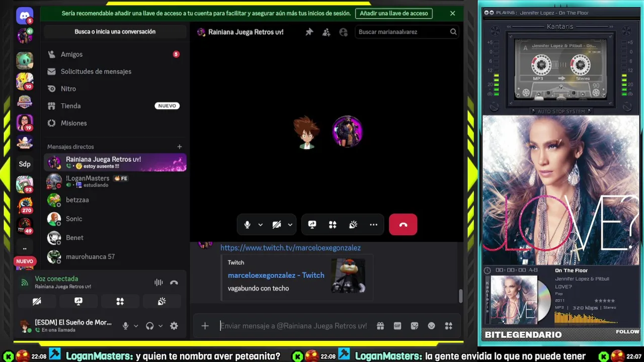Open the soundboard in the call controls
Screen dimensions: 644x362
coord(353,225)
